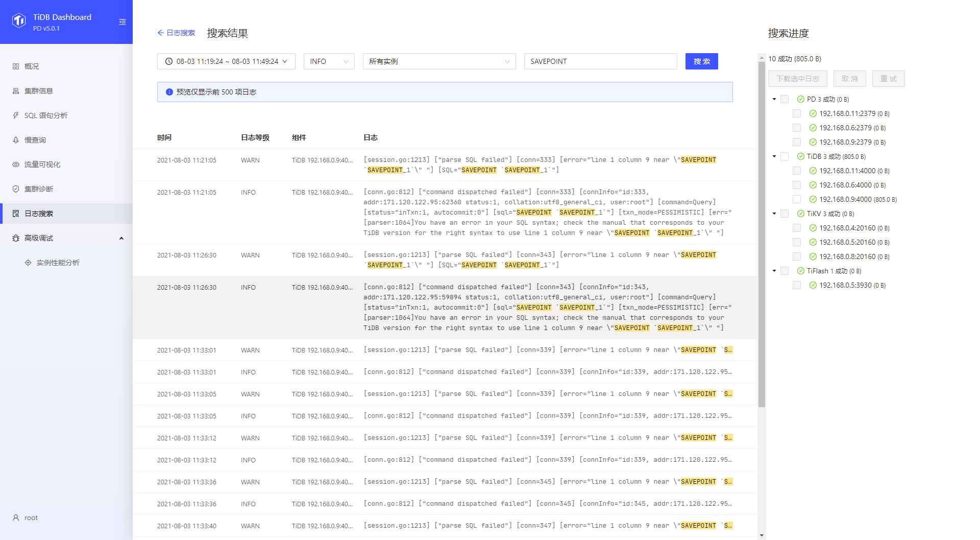
Task: Check the TiKV group checkbox
Action: pyautogui.click(x=785, y=214)
